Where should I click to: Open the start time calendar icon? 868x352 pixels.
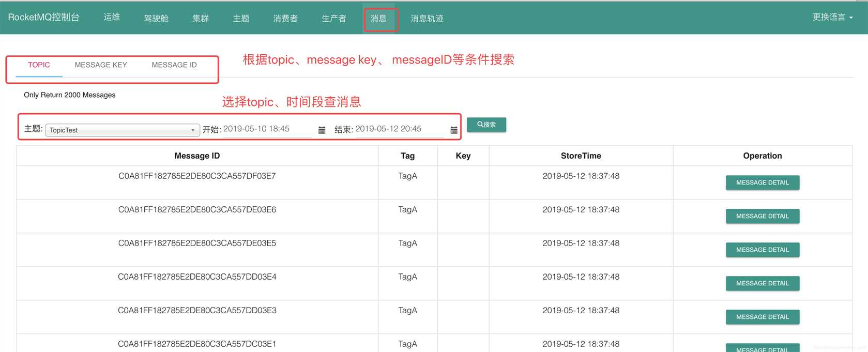point(322,130)
